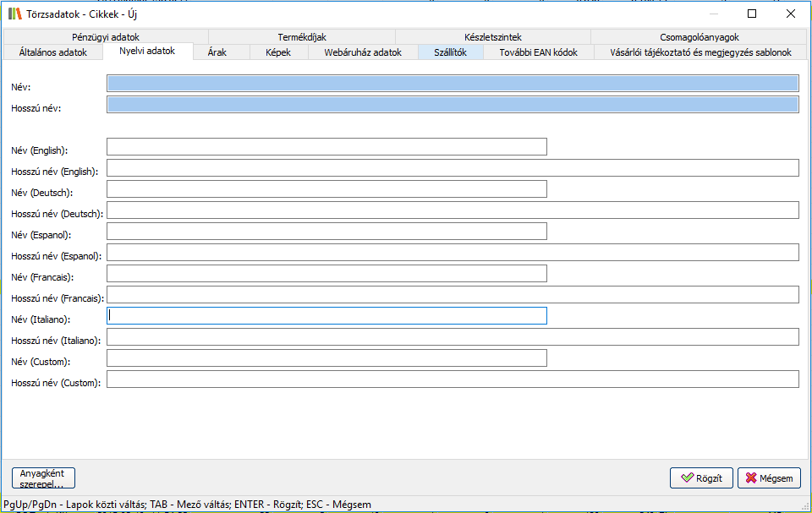Open the Csomagolóanyagok tab
The width and height of the screenshot is (812, 513).
pyautogui.click(x=700, y=37)
